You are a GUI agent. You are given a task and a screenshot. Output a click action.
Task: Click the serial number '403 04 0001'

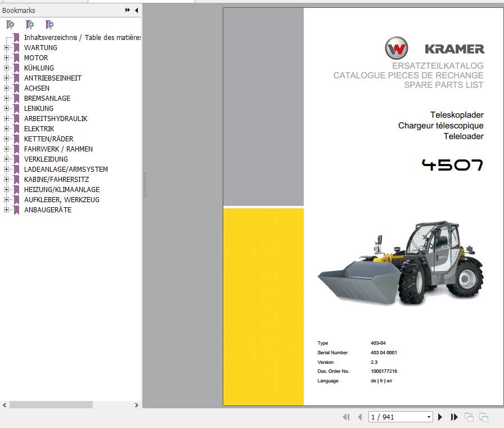tap(384, 353)
